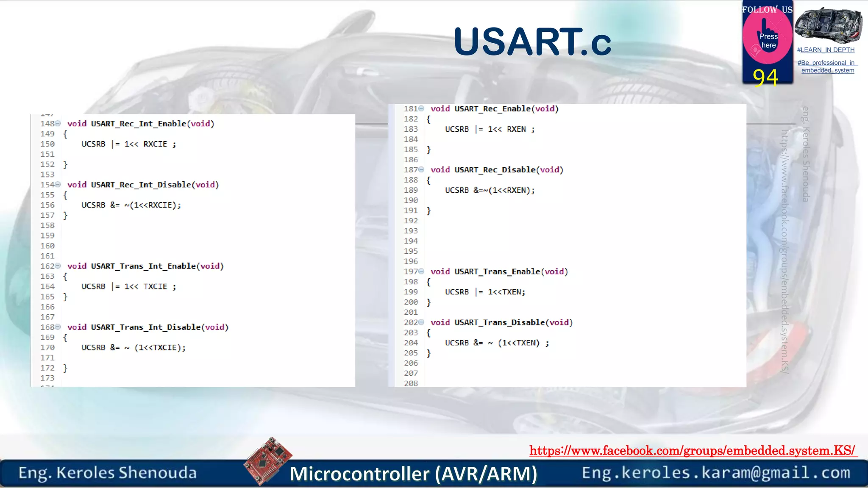Click the USART.c slide title
868x488 pixels.
532,42
